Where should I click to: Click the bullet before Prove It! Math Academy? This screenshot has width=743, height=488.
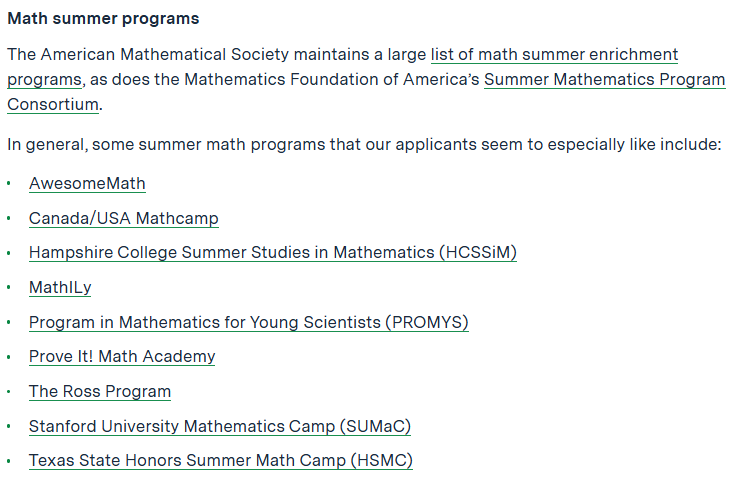tap(10, 357)
